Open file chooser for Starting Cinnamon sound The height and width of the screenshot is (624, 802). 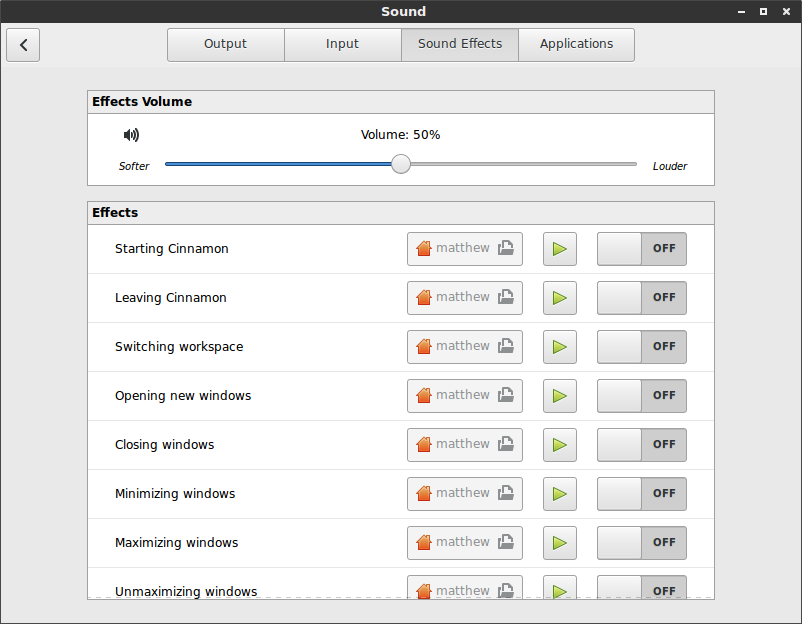pyautogui.click(x=464, y=249)
